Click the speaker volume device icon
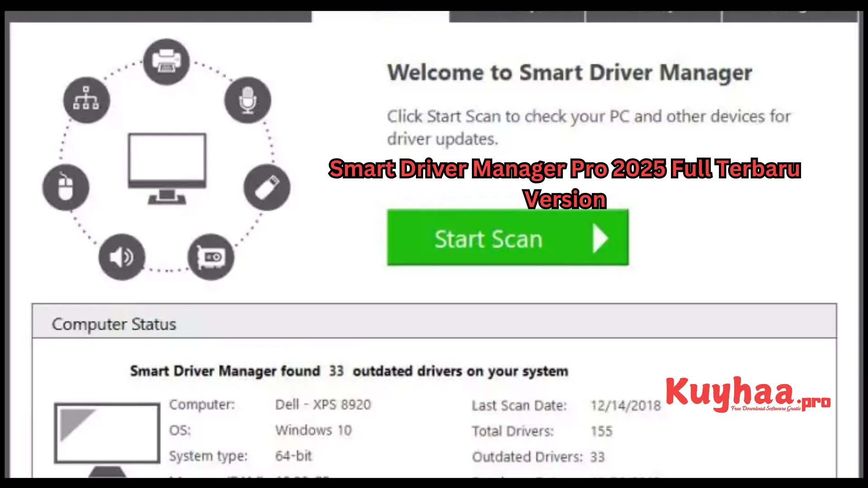The width and height of the screenshot is (868, 488). coord(121,257)
